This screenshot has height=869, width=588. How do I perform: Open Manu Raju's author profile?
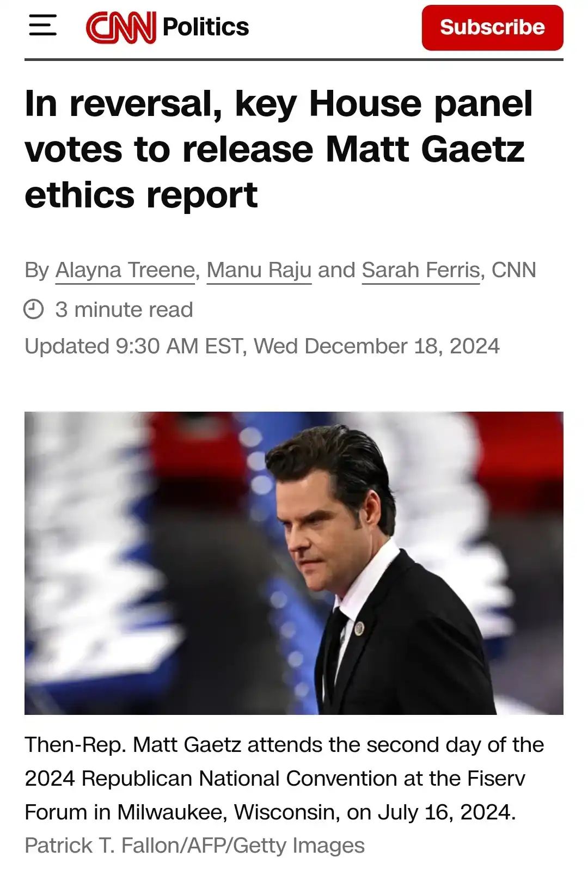(259, 270)
